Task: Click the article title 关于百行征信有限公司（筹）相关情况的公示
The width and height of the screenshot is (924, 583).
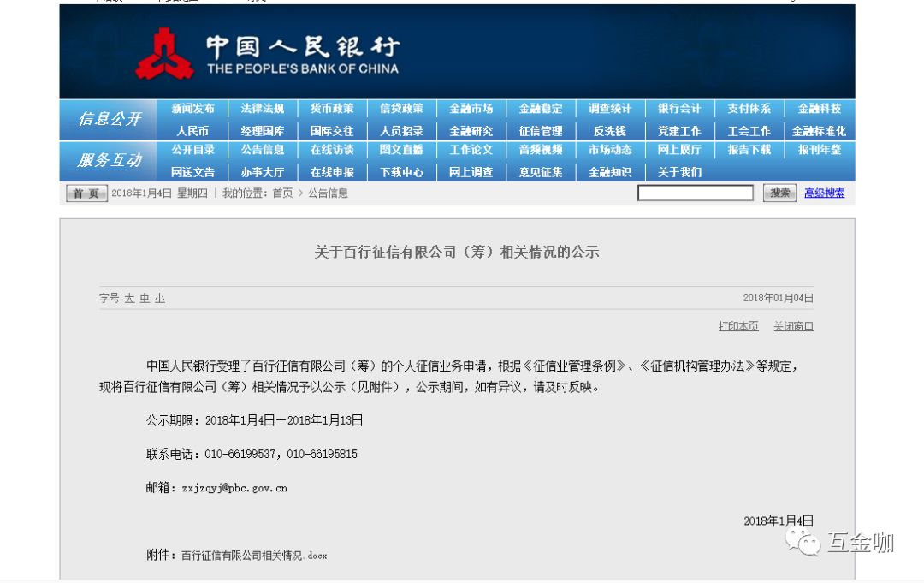Action: click(x=457, y=253)
